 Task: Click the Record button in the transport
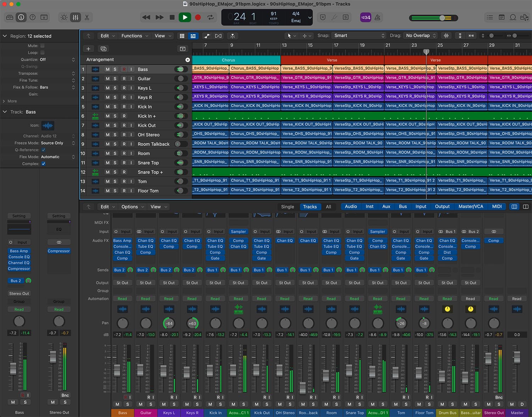(x=198, y=17)
